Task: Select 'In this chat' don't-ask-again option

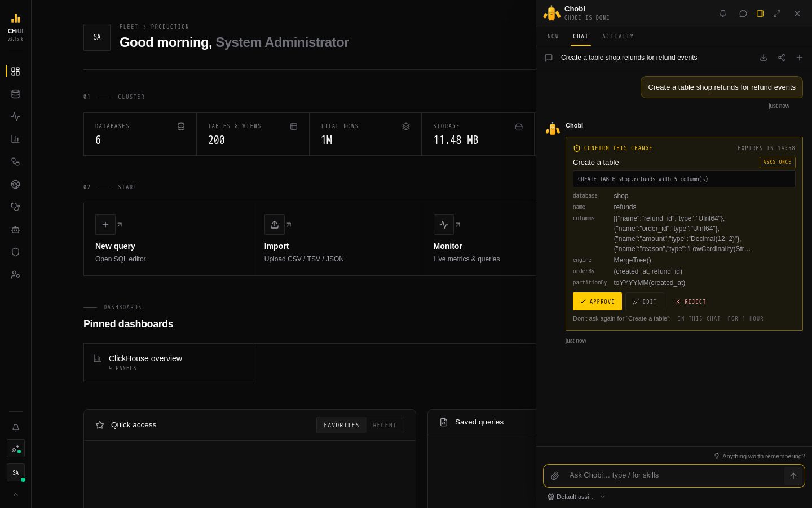Action: [x=699, y=319]
